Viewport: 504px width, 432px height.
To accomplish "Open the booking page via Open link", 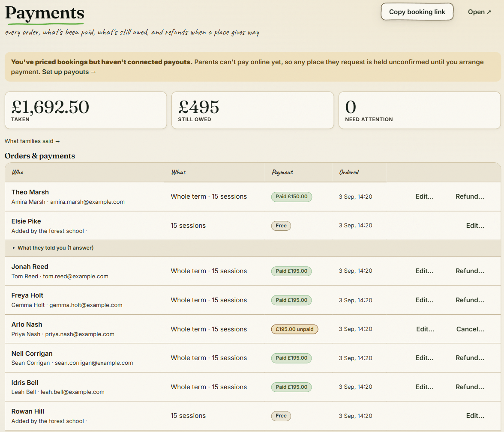I will pos(479,12).
